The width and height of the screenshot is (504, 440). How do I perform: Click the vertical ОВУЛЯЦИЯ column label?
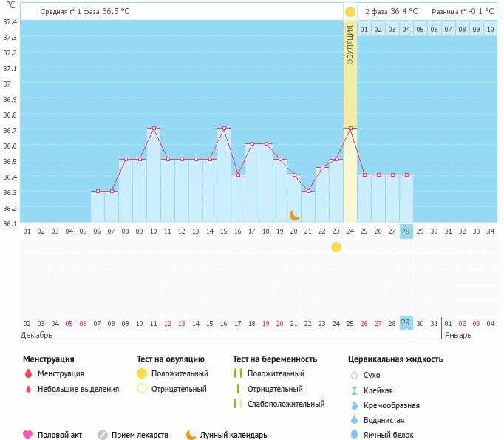coord(350,45)
